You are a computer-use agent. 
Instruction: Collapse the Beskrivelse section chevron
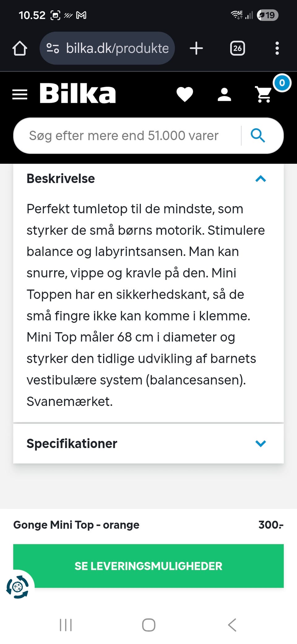click(260, 179)
